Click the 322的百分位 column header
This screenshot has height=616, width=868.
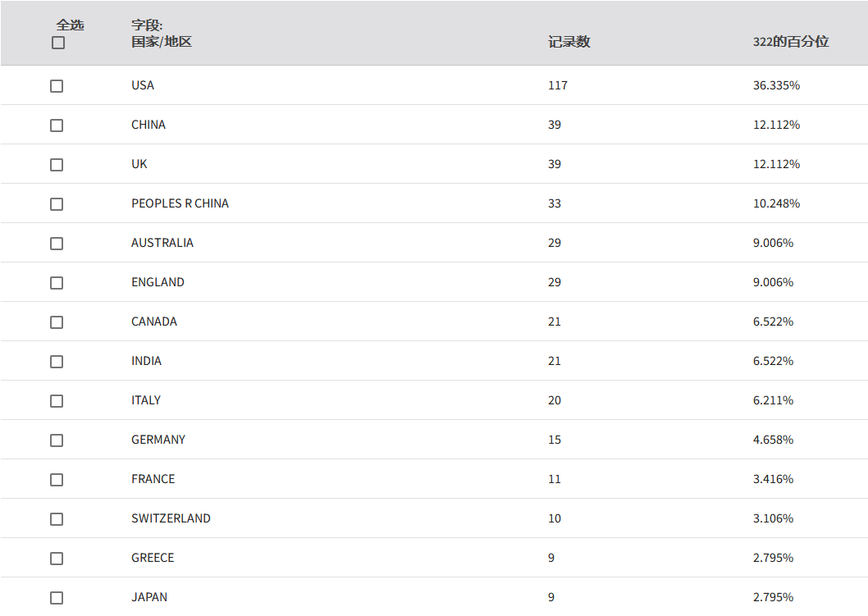[791, 42]
